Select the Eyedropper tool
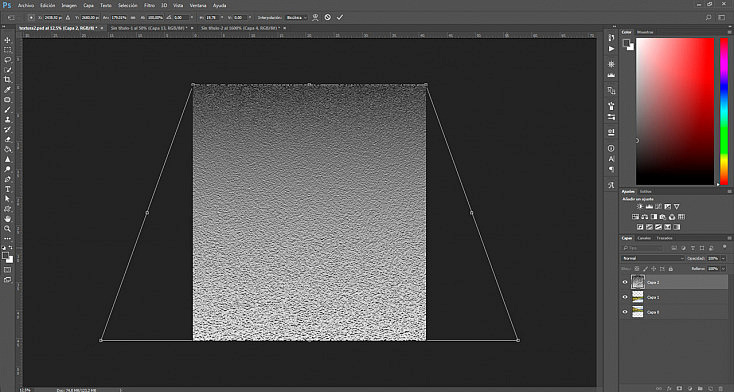 (x=7, y=89)
